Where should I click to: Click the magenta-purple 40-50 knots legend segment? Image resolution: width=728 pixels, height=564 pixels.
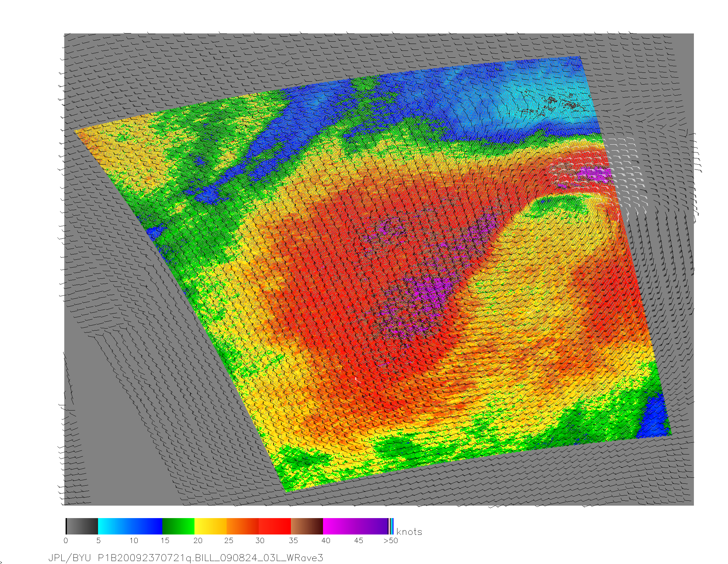[356, 526]
